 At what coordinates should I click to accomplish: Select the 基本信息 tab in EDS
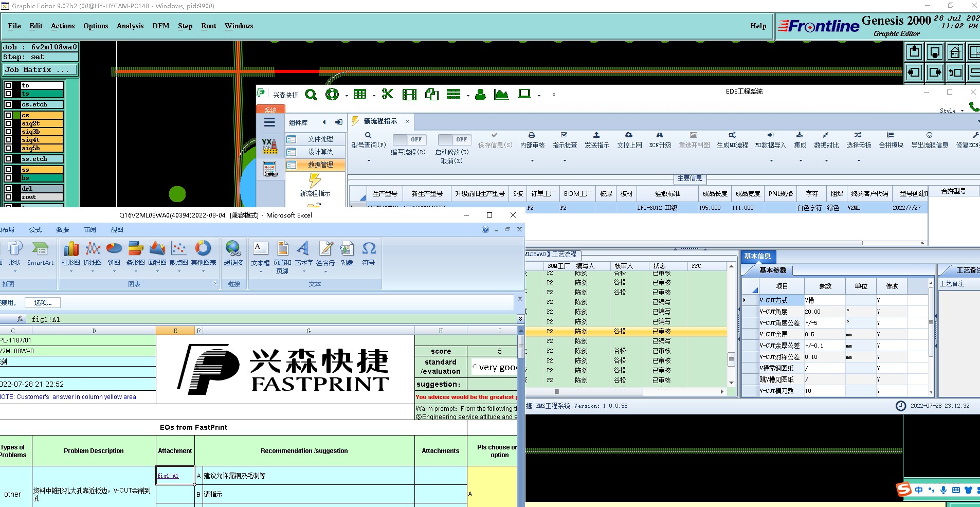pyautogui.click(x=758, y=256)
